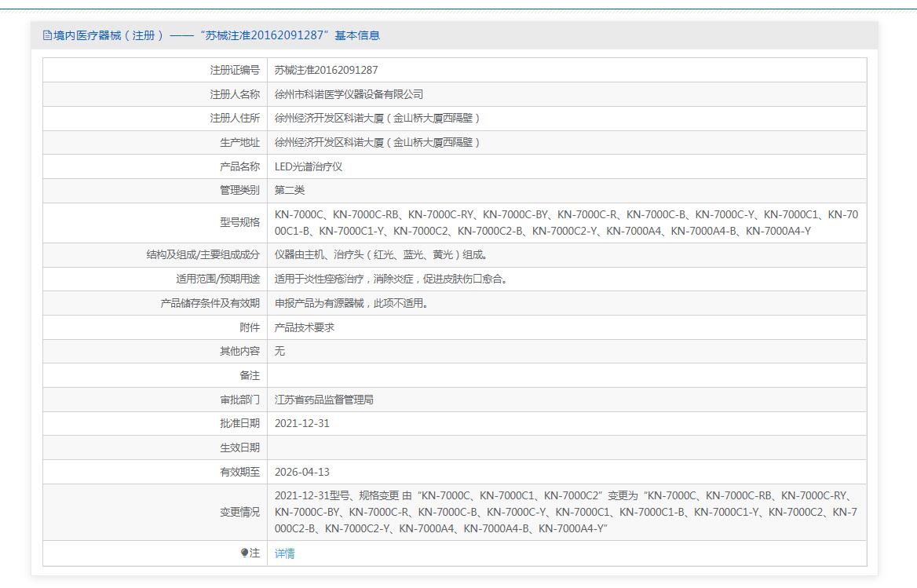Click the 批准日期 label
Image resolution: width=917 pixels, height=588 pixels.
tap(239, 424)
